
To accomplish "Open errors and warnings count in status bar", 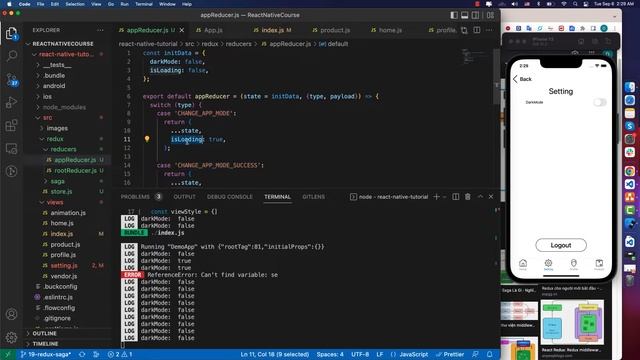I will pos(120,354).
